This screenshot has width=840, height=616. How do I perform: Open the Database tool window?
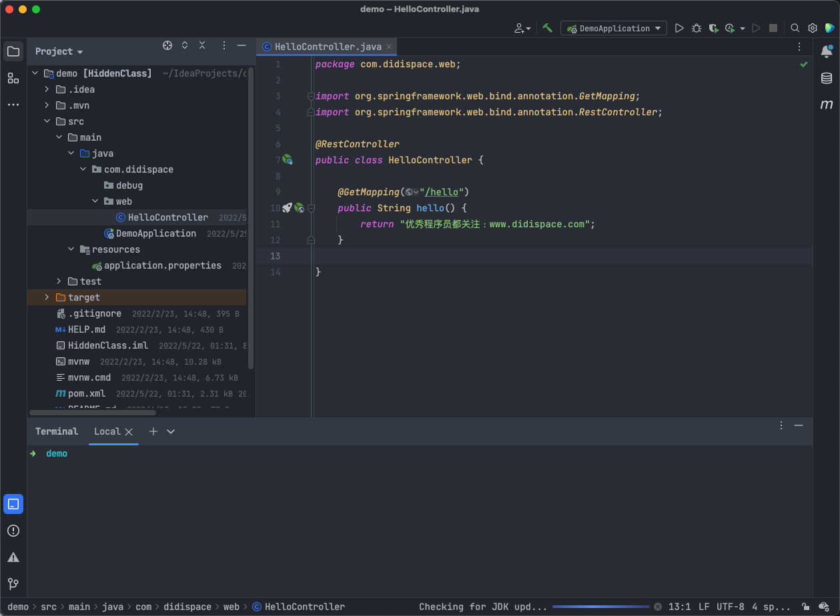[x=827, y=78]
